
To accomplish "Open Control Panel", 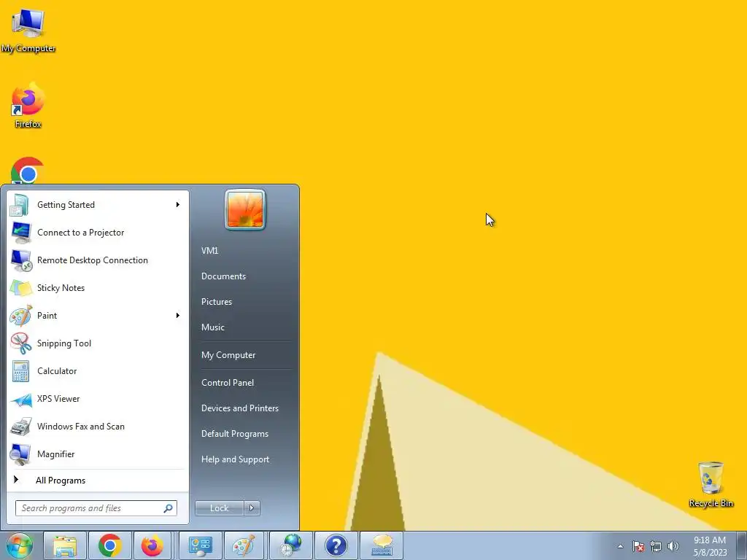I will pos(228,383).
